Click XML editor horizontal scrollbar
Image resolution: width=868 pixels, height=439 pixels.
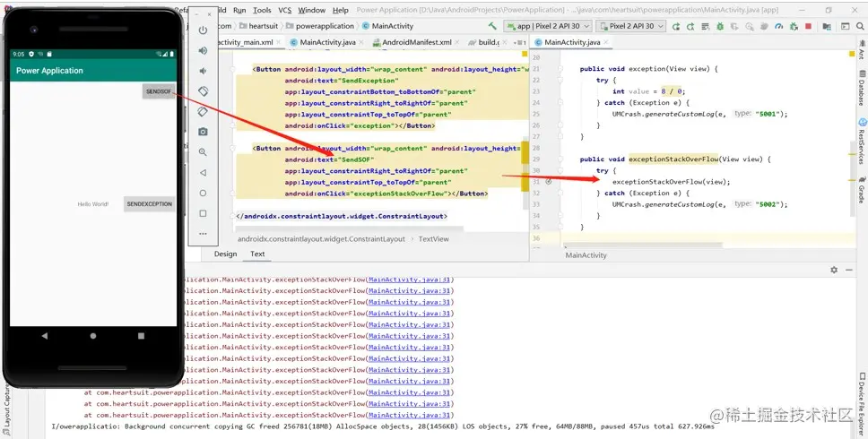click(350, 228)
